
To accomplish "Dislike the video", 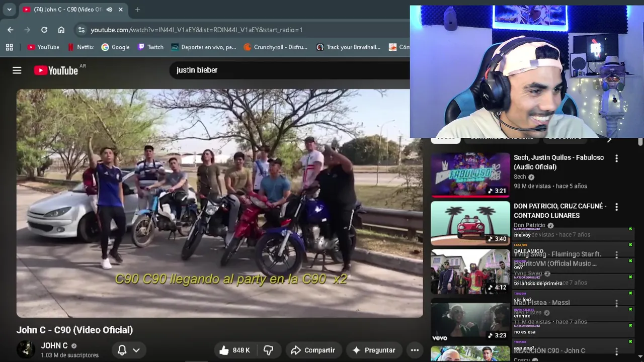I will coord(269,350).
